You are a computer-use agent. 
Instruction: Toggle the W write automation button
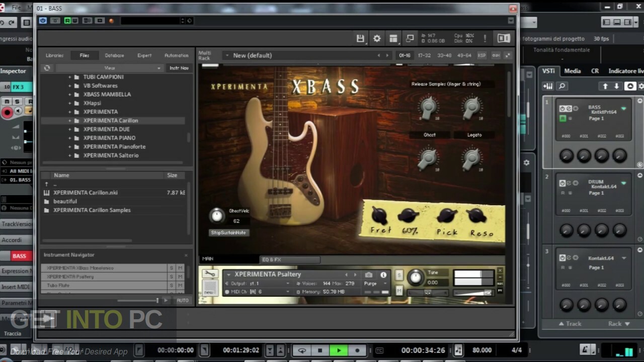tap(74, 21)
